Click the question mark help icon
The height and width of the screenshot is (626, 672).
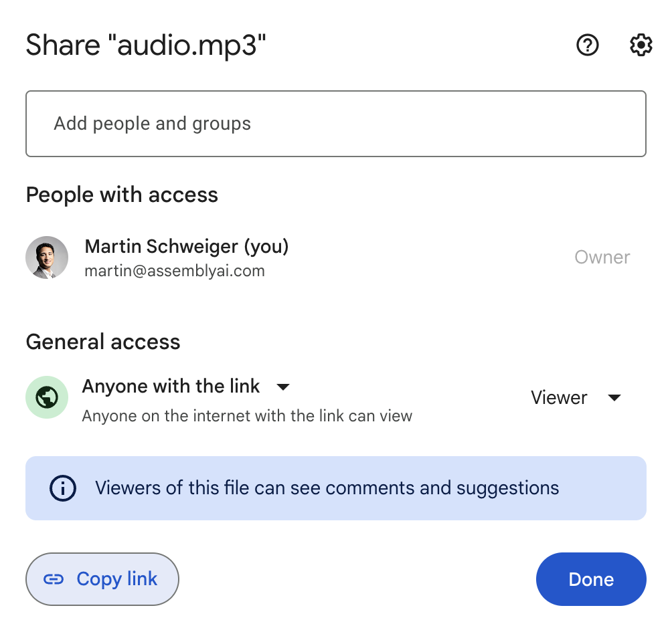(587, 45)
